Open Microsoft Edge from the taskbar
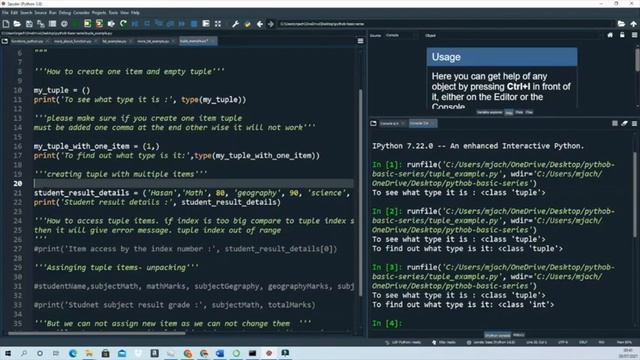Screen dimensions: 640x360 [x=73, y=353]
